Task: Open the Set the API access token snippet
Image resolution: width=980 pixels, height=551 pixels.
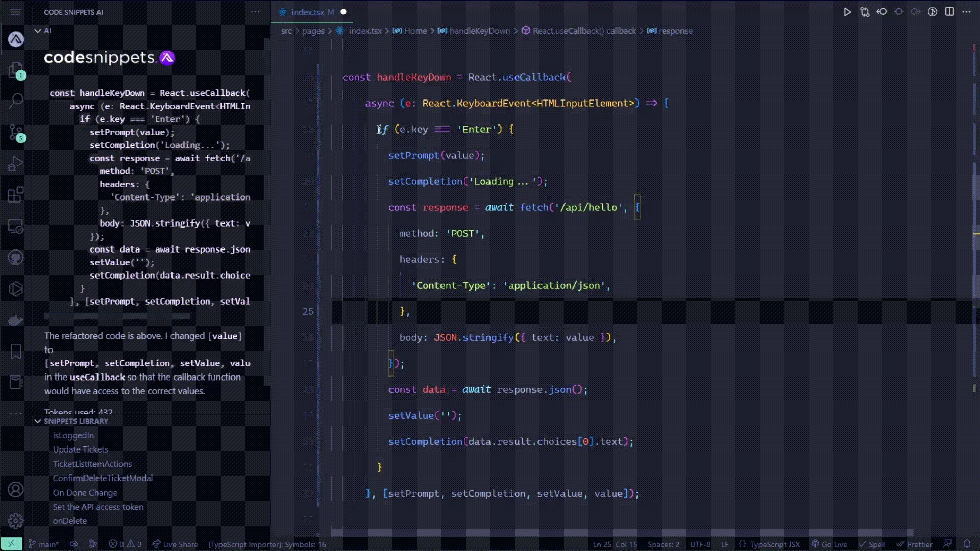Action: click(98, 507)
